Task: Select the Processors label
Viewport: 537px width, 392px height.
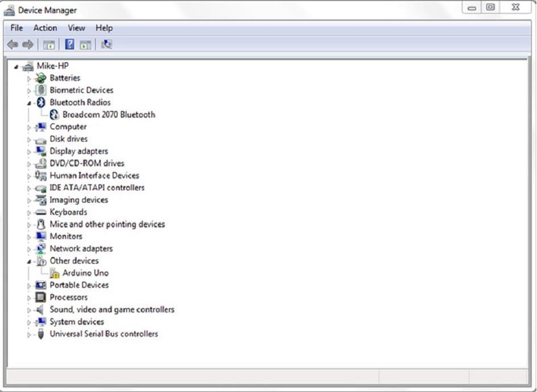Action: coord(69,297)
